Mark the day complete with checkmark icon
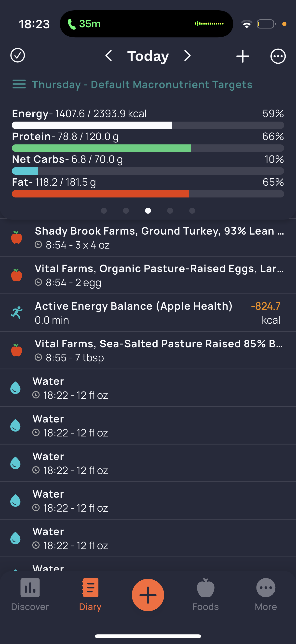Image resolution: width=296 pixels, height=644 pixels. [17, 56]
